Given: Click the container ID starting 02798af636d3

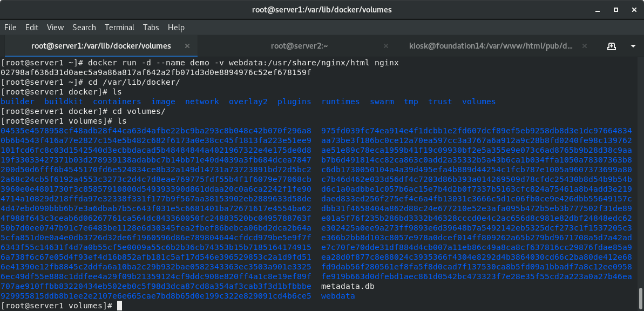Looking at the screenshot, I should pos(156,72).
